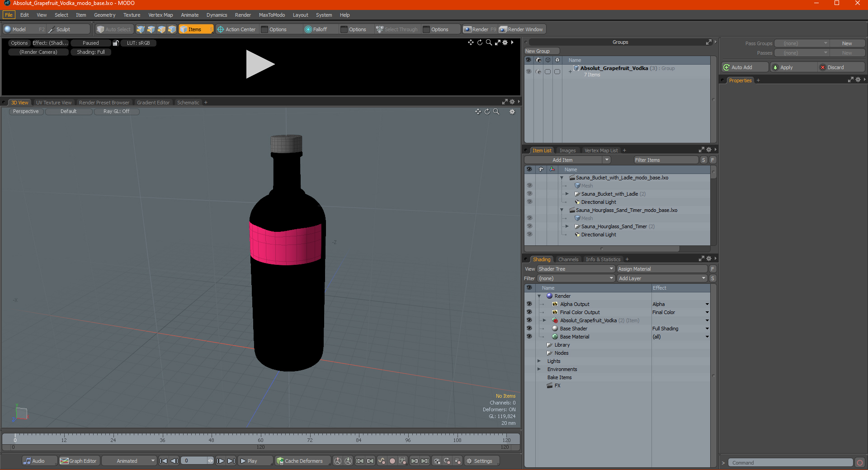Viewport: 868px width, 470px height.
Task: Switch to Channels tab
Action: tap(568, 259)
